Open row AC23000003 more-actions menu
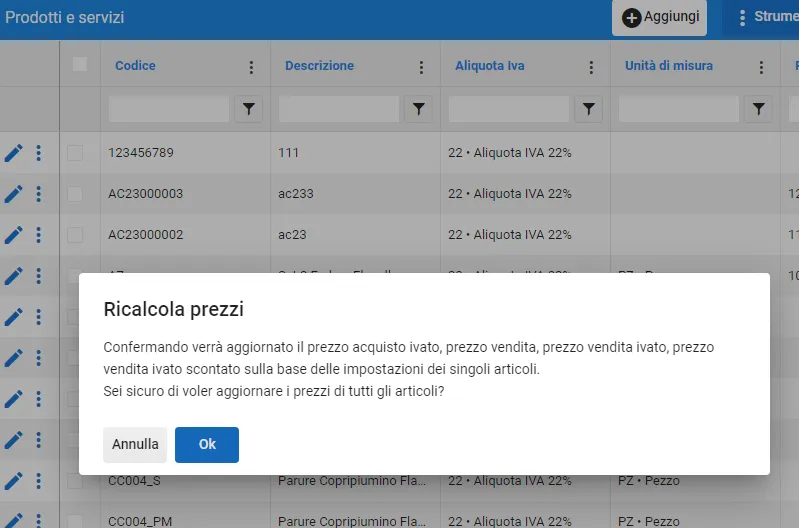This screenshot has height=528, width=799. pyautogui.click(x=39, y=194)
